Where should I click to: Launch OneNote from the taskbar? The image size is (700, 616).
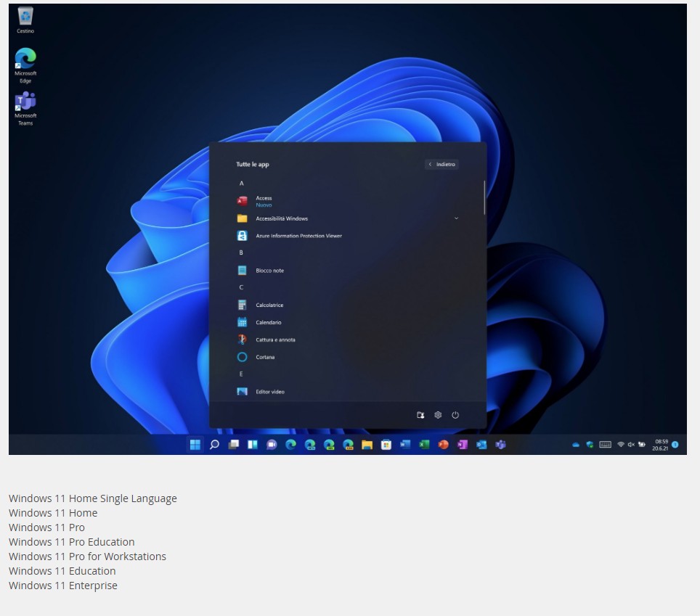463,445
